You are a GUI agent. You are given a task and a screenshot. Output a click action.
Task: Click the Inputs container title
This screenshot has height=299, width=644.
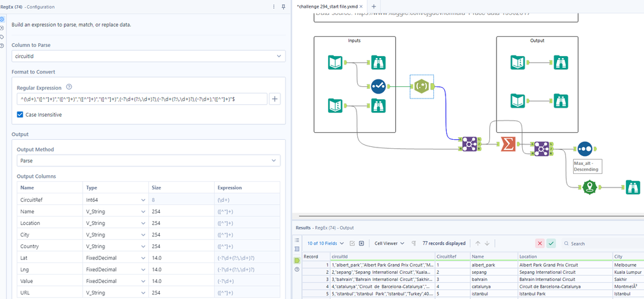pos(355,41)
